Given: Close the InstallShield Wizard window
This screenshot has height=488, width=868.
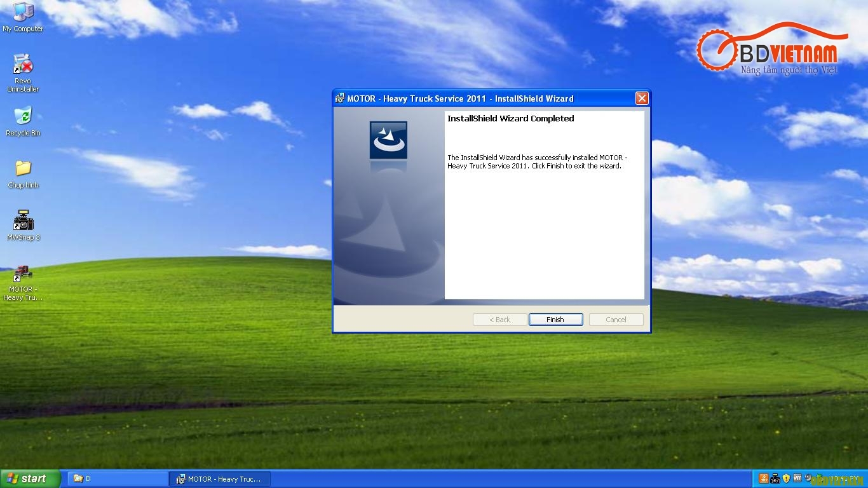Looking at the screenshot, I should 642,98.
